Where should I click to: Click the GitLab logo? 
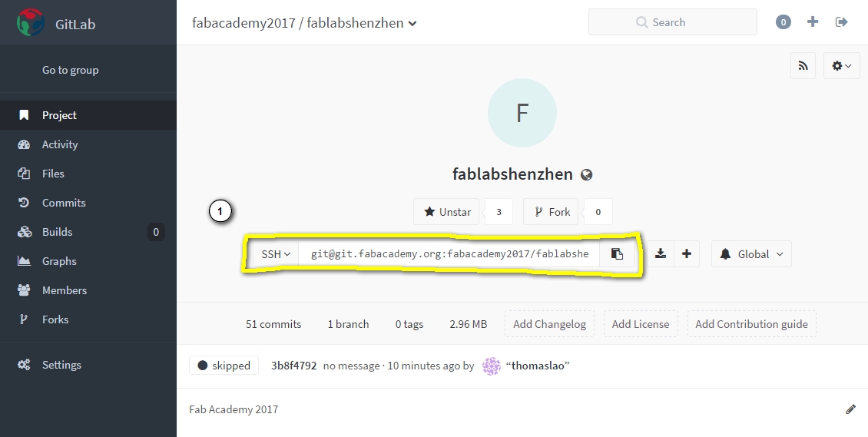click(31, 23)
